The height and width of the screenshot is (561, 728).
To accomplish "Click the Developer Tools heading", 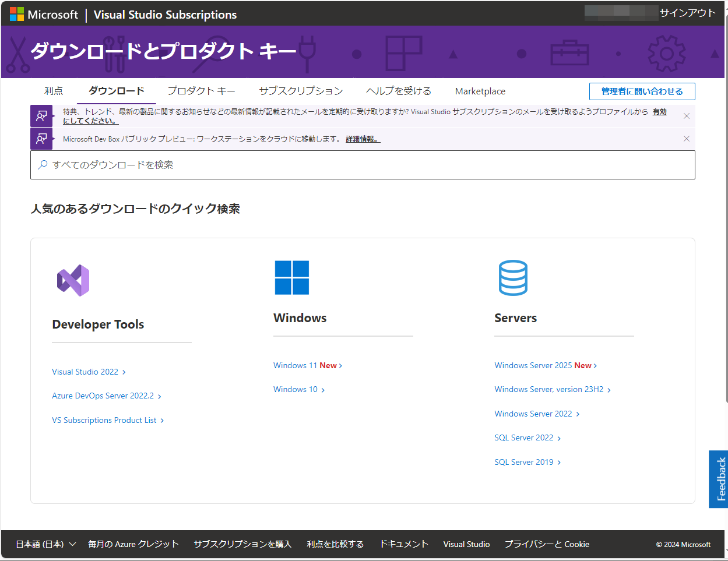I will pos(98,324).
